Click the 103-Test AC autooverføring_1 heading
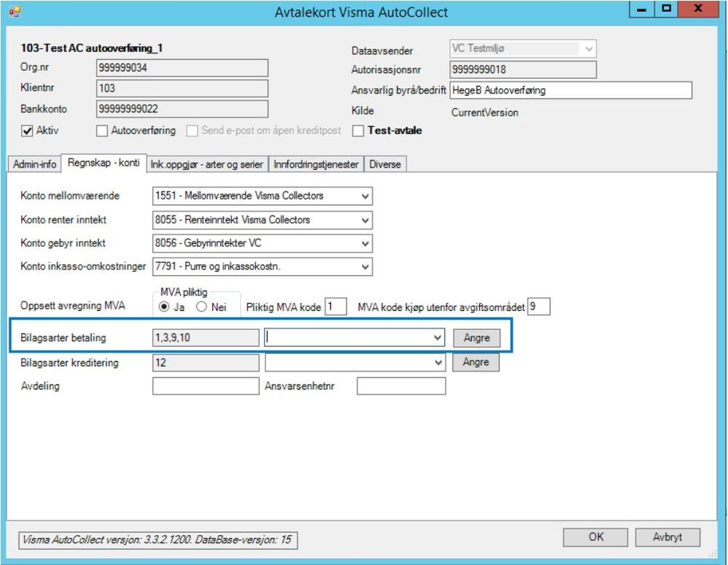 pyautogui.click(x=91, y=48)
